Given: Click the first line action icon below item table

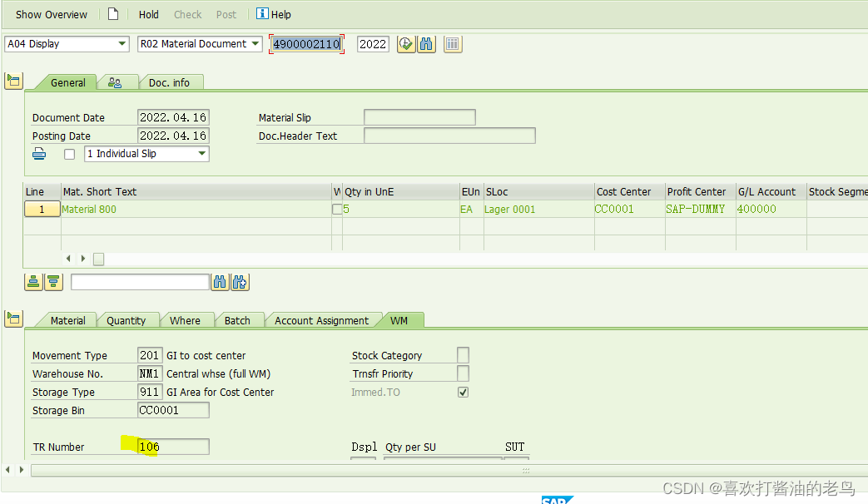Looking at the screenshot, I should (x=33, y=282).
